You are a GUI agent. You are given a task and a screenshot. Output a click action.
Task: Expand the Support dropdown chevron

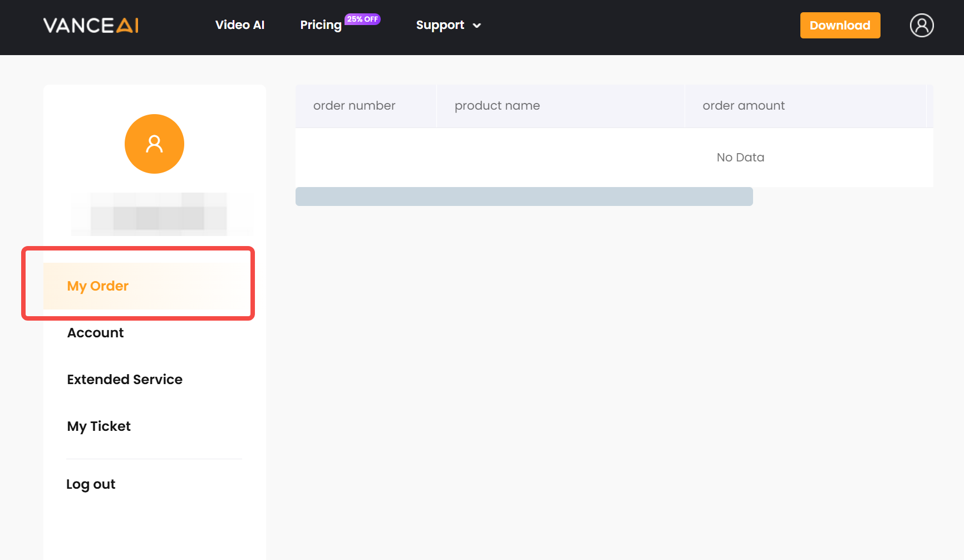[476, 26]
